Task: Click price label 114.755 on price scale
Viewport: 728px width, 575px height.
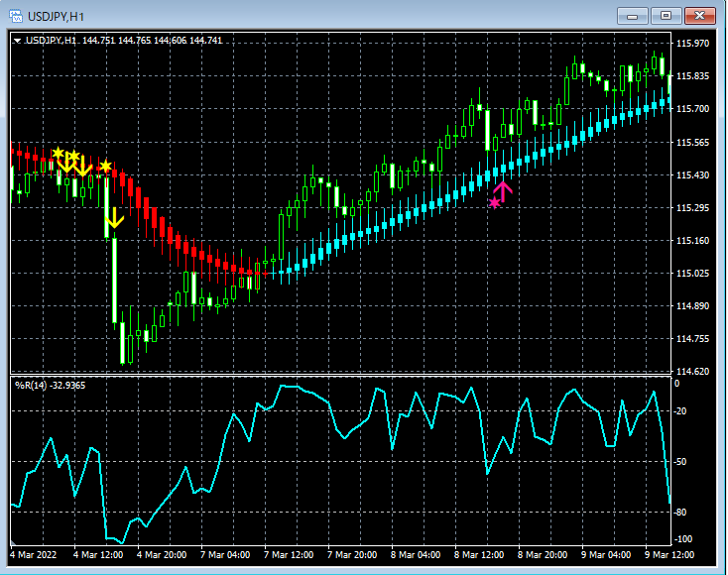Action: pos(692,339)
